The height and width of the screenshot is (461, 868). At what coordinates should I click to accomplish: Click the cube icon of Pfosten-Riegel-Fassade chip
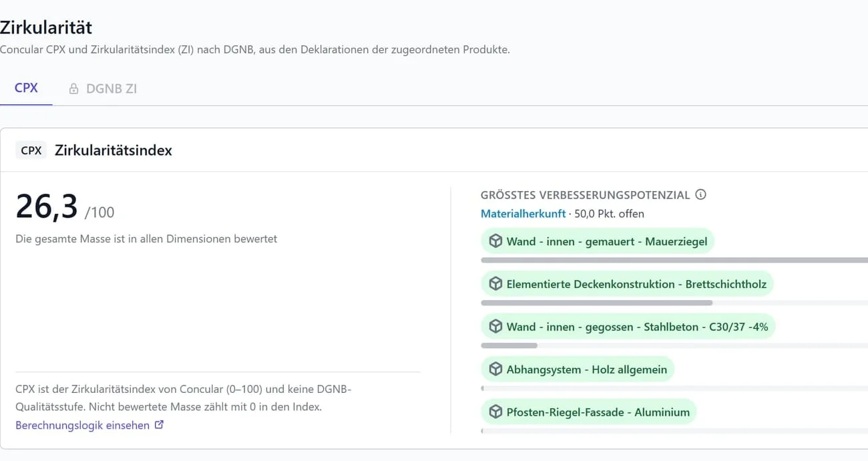click(x=495, y=412)
